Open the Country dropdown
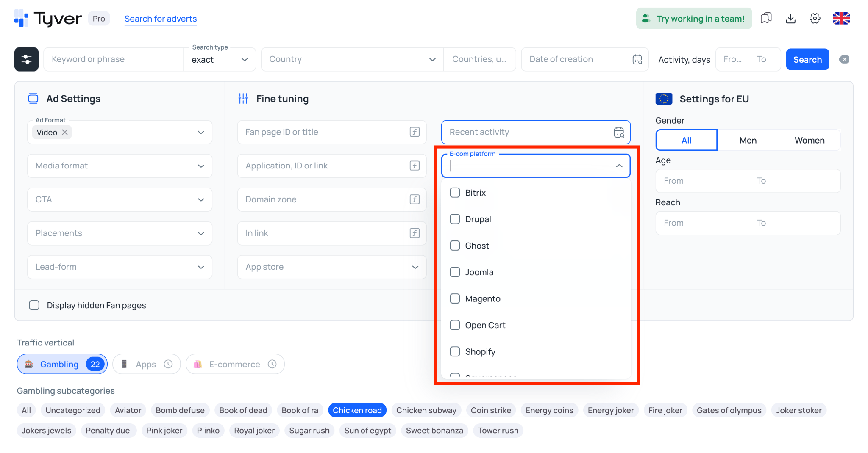Screen dimensions: 868x453 point(353,59)
